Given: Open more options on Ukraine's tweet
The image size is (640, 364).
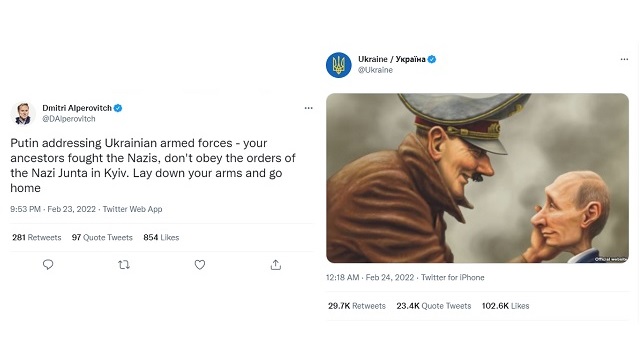Looking at the screenshot, I should (x=624, y=59).
